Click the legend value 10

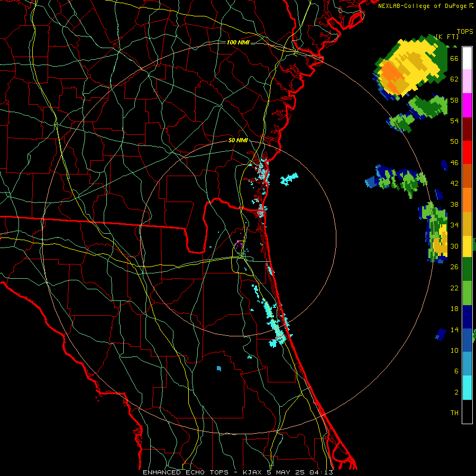(454, 350)
